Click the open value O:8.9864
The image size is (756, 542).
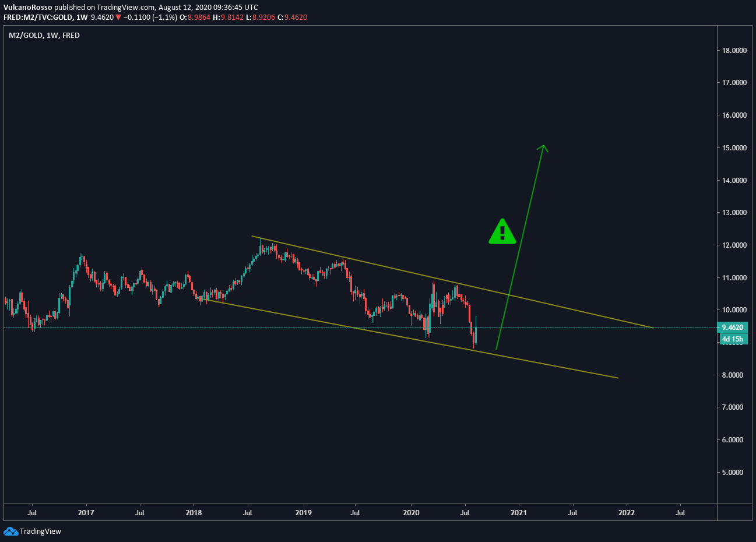point(195,17)
